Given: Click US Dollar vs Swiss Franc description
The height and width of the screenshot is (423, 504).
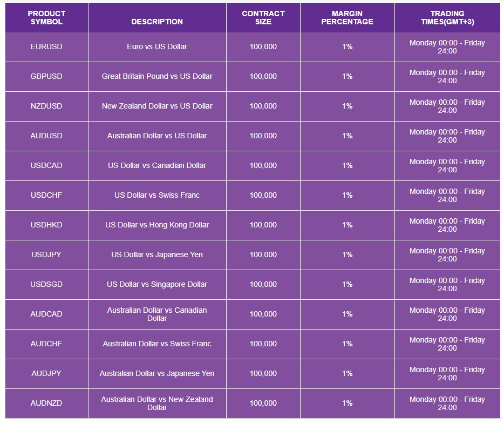Looking at the screenshot, I should coord(157,195).
